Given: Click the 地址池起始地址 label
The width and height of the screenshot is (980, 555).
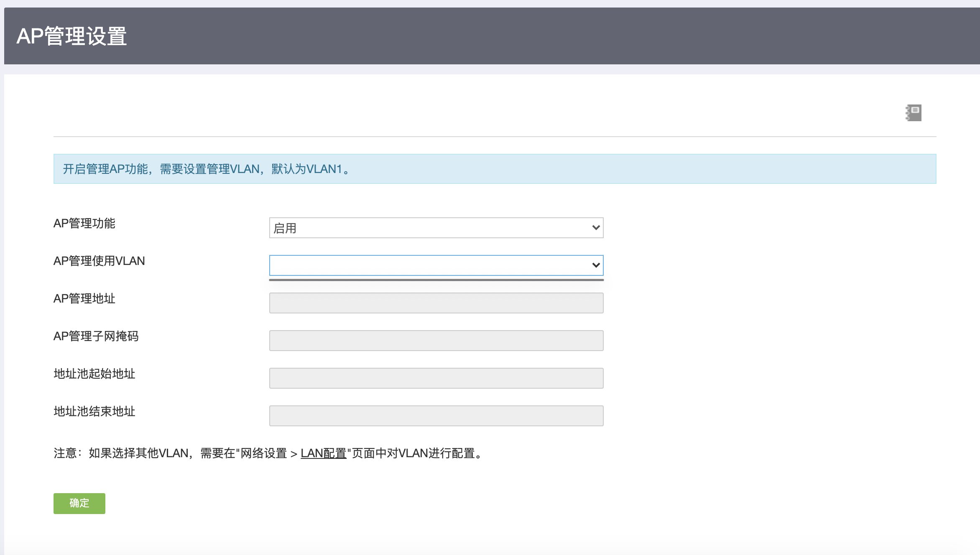Looking at the screenshot, I should 94,374.
